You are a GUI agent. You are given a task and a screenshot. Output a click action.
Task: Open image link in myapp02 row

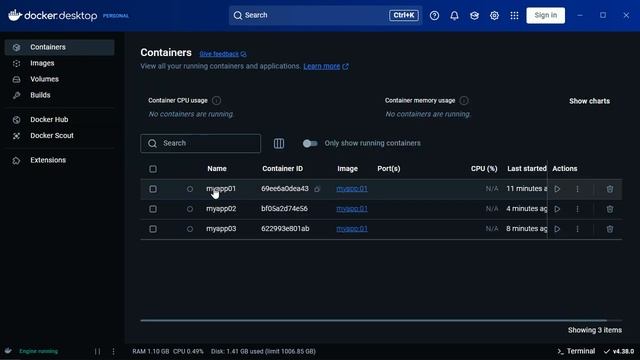pyautogui.click(x=352, y=209)
